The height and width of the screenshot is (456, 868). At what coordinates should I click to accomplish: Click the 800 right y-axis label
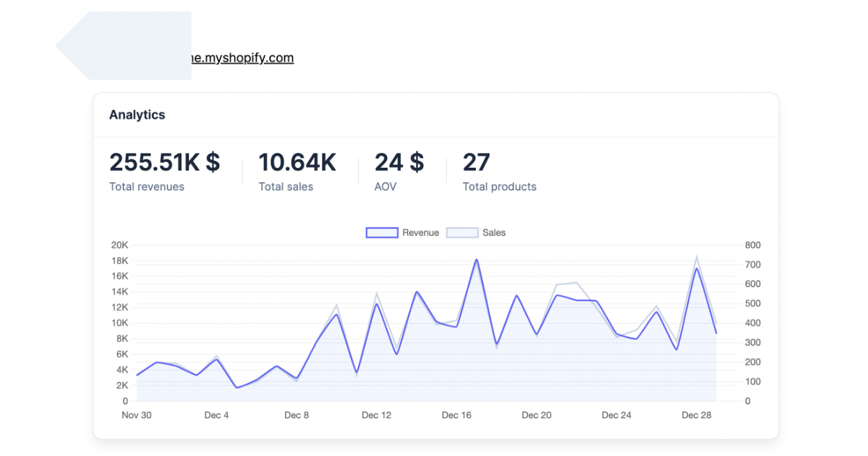click(x=752, y=245)
